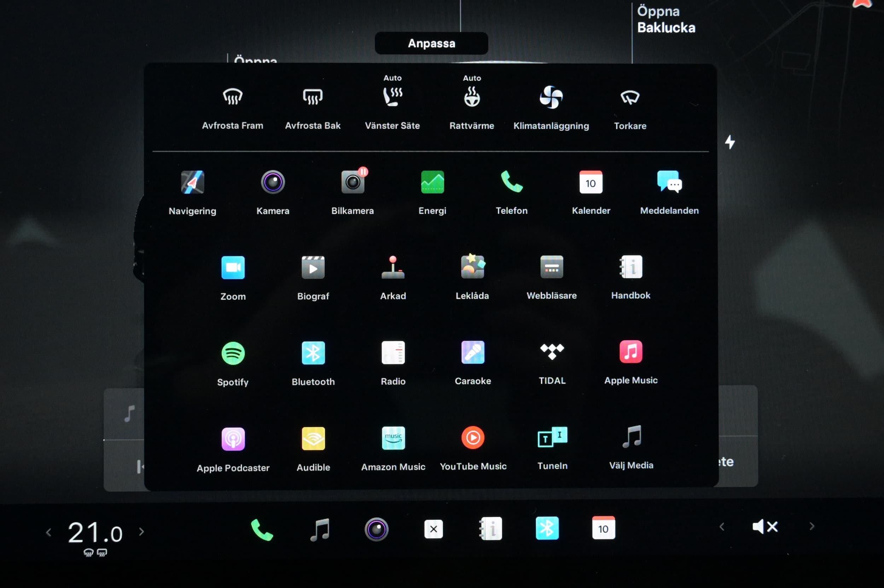Viewport: 884px width, 588px height.
Task: Increase temperature with right arrow
Action: coord(141,531)
